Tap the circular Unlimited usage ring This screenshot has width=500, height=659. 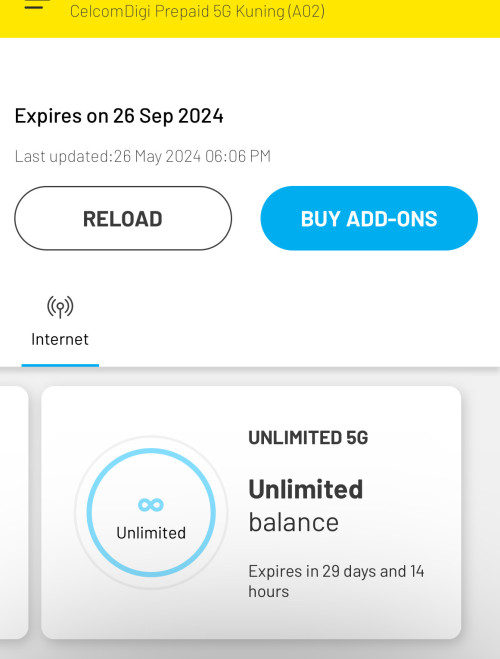(x=151, y=512)
